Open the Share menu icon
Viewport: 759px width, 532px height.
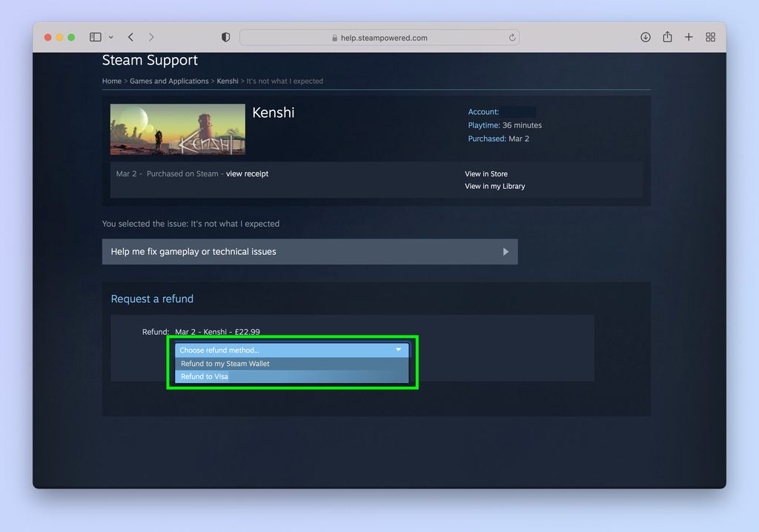(x=668, y=36)
